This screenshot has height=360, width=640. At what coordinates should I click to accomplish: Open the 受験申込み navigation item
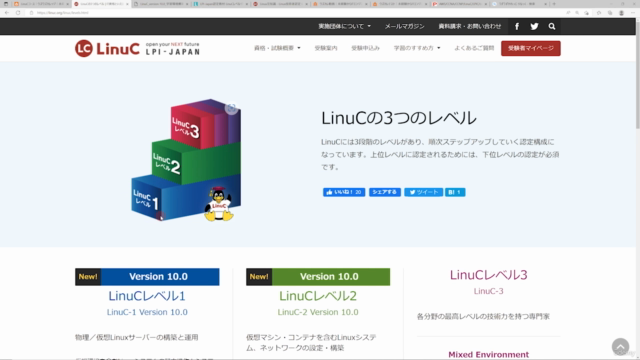pos(365,48)
